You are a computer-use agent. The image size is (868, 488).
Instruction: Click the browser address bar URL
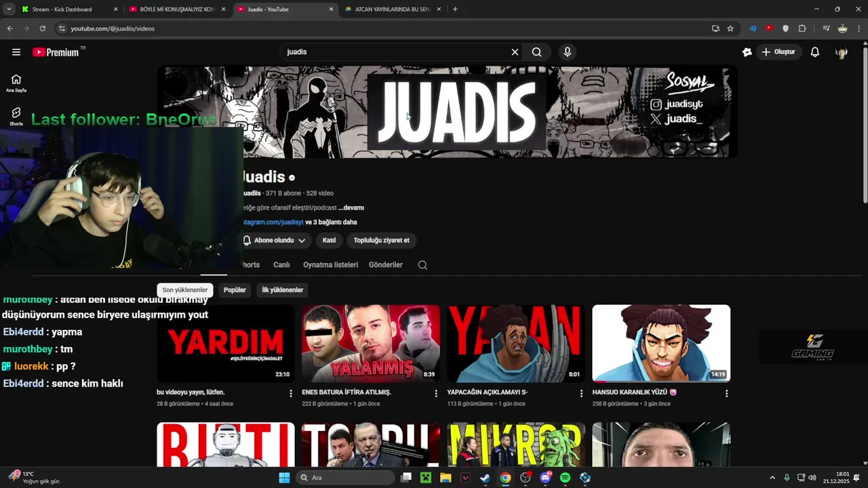[x=113, y=28]
